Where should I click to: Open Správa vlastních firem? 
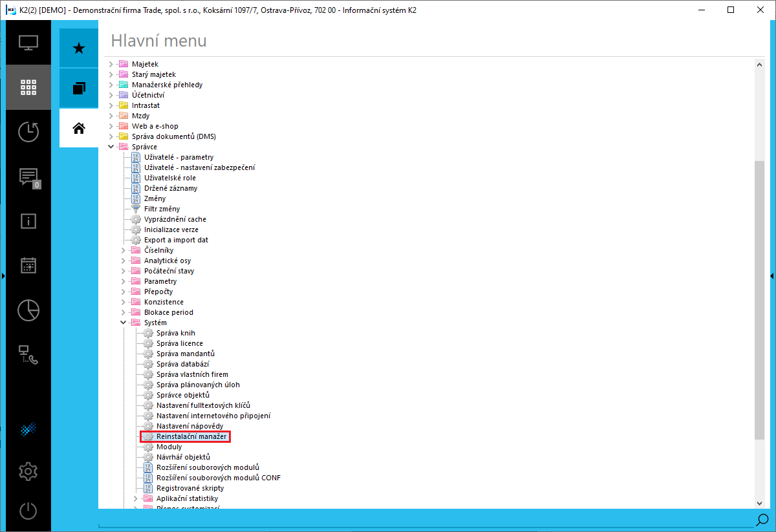click(x=192, y=374)
